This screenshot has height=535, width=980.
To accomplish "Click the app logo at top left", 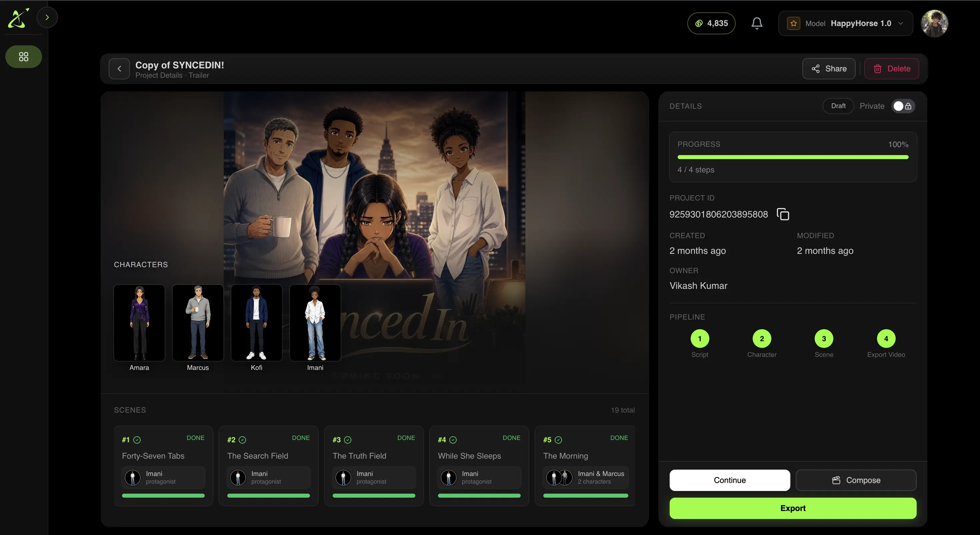I will (x=18, y=18).
